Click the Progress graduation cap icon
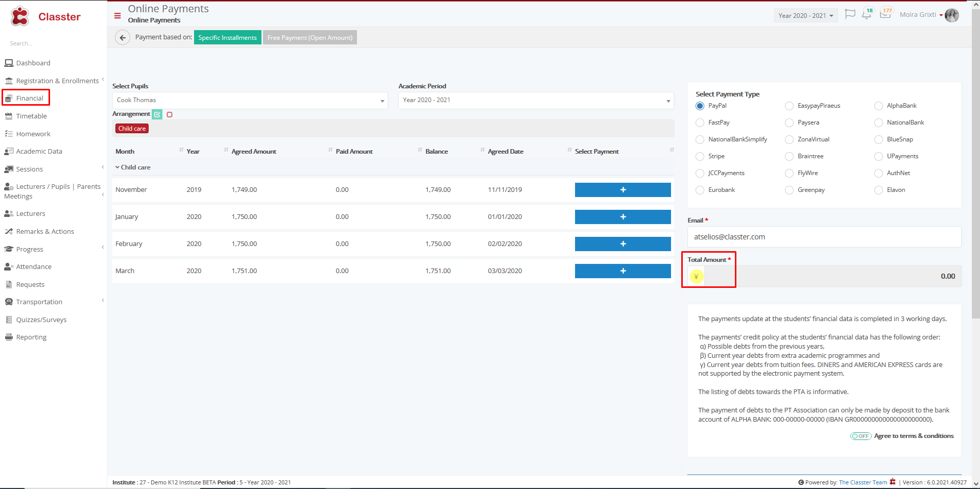The image size is (980, 489). click(x=9, y=249)
